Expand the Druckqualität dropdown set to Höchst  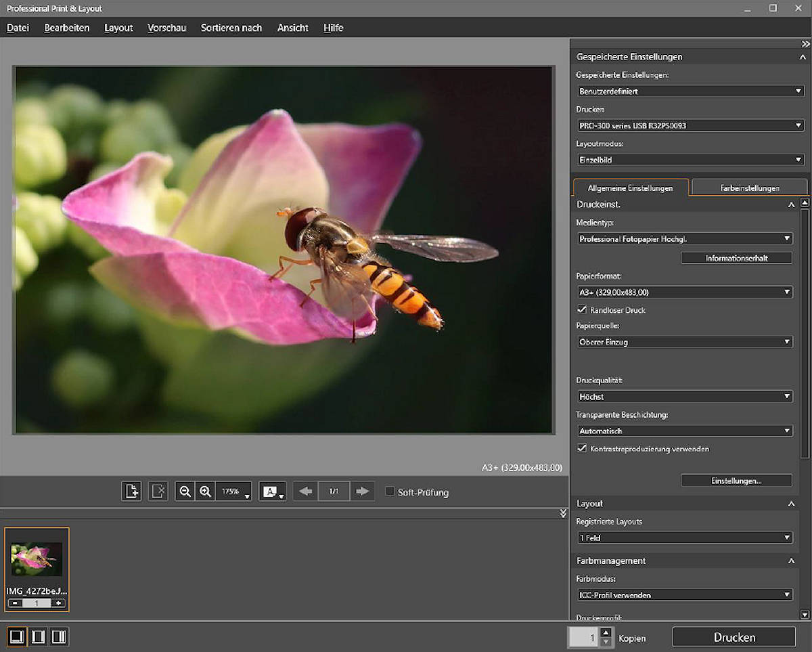(x=683, y=396)
